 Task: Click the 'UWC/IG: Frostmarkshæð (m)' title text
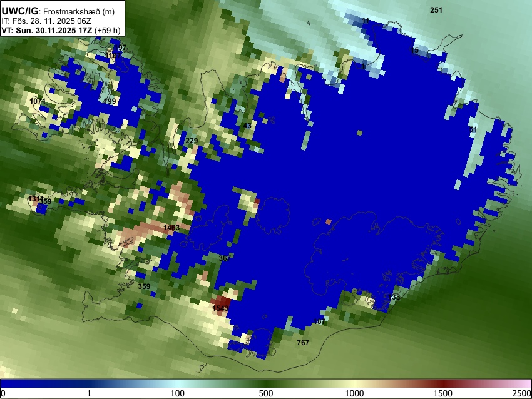[58, 11]
